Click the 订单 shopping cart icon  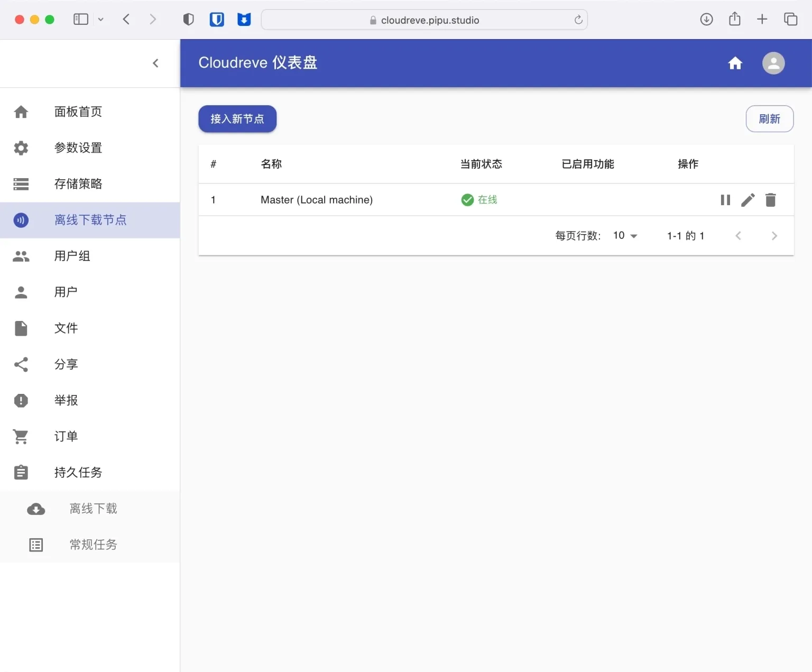coord(21,437)
